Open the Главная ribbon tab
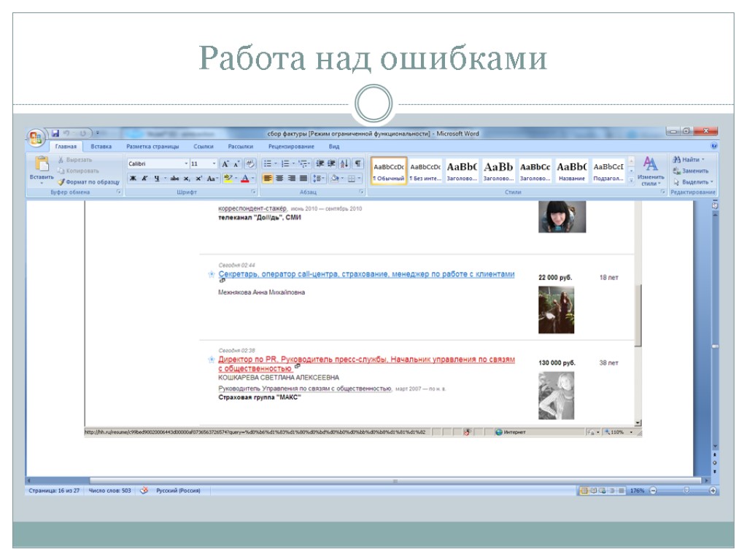 tap(66, 147)
